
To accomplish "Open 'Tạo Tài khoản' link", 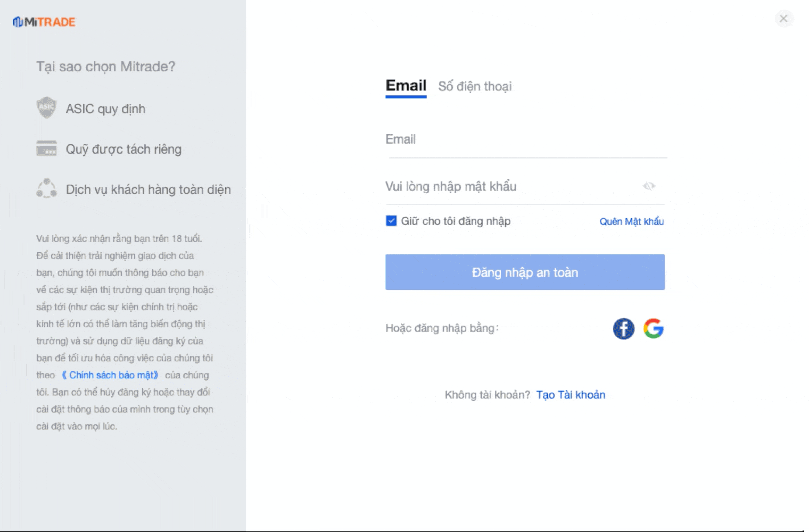I will (570, 395).
